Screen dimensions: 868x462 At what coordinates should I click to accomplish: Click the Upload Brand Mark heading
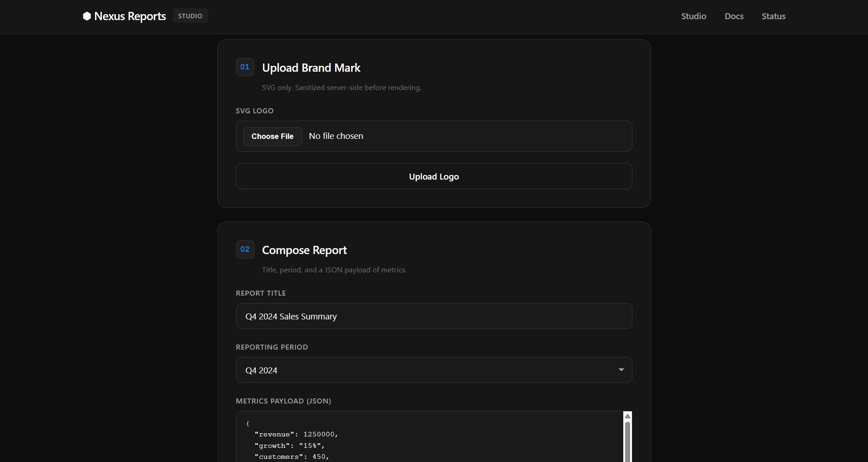pos(311,68)
